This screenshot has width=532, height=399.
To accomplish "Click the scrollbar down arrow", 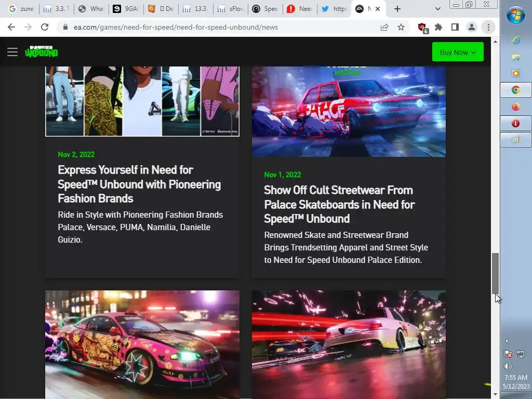I will click(x=495, y=394).
